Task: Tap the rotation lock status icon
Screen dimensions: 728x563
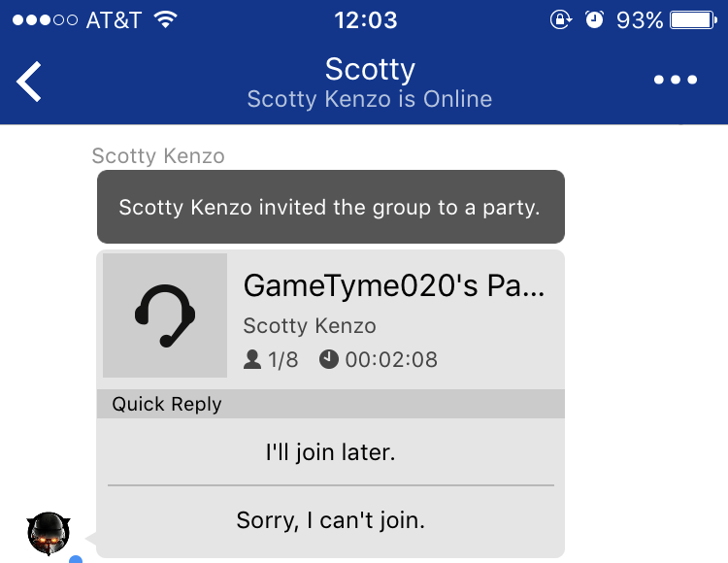Action: click(561, 19)
